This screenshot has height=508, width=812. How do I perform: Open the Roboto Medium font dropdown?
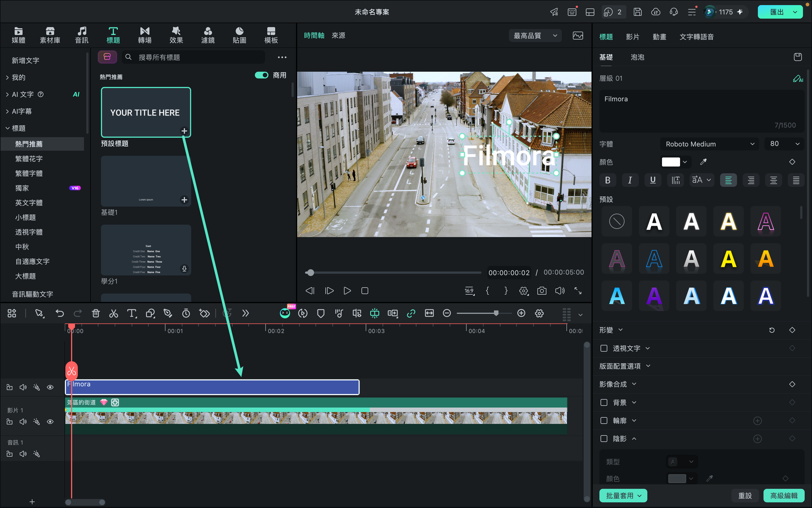pos(709,144)
